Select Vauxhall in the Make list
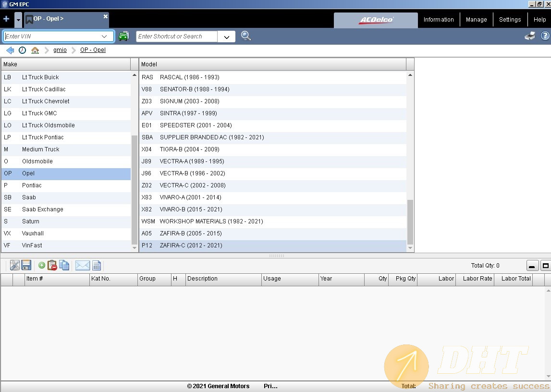 (x=33, y=233)
